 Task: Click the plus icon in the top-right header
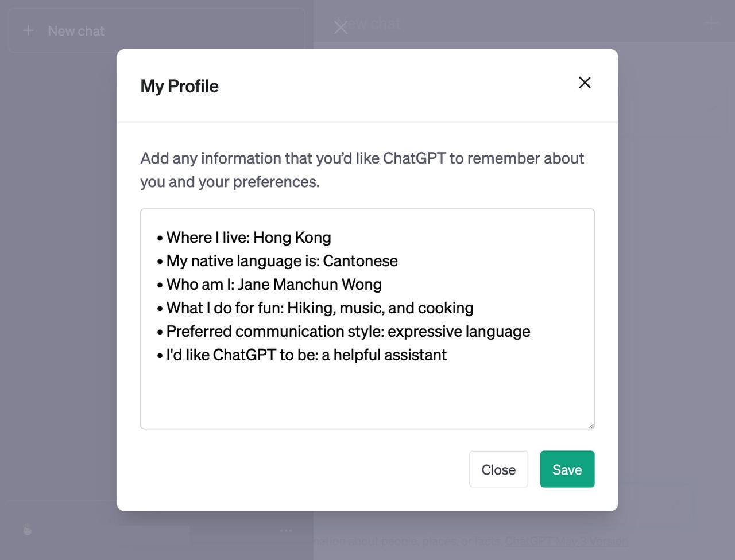711,24
